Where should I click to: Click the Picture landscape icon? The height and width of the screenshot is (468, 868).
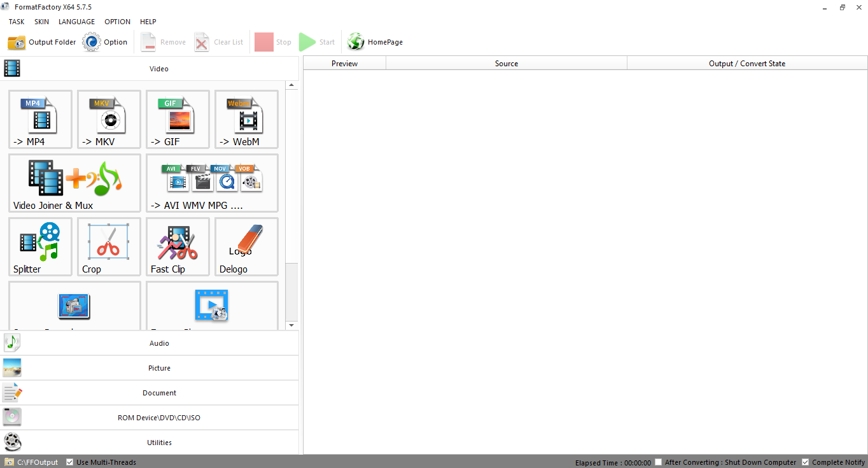(x=12, y=367)
